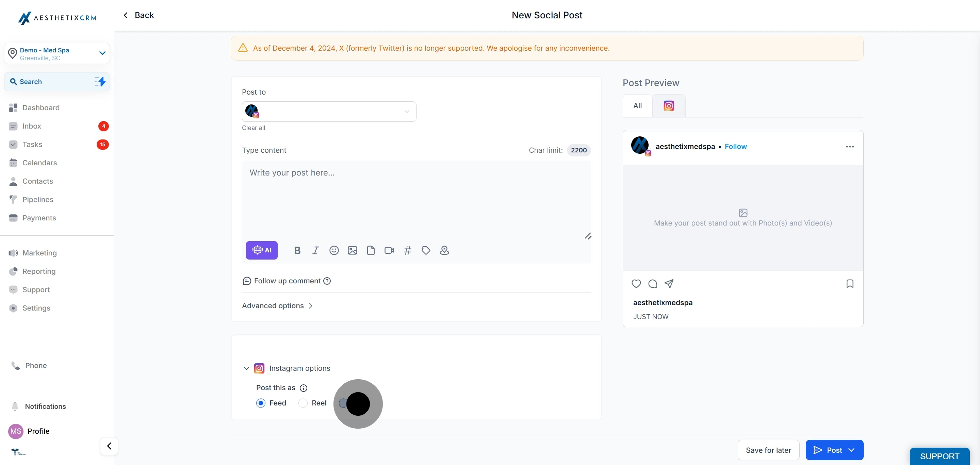
Task: Select the Reel radio option
Action: (303, 403)
